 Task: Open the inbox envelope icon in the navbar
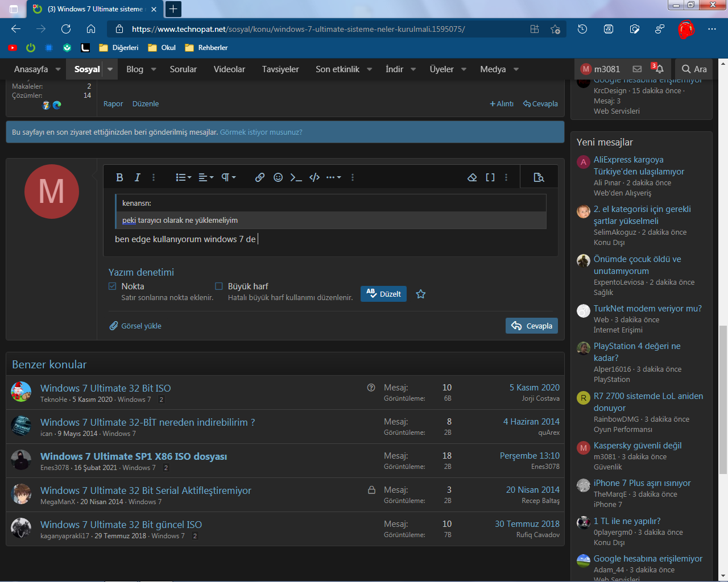pyautogui.click(x=637, y=69)
